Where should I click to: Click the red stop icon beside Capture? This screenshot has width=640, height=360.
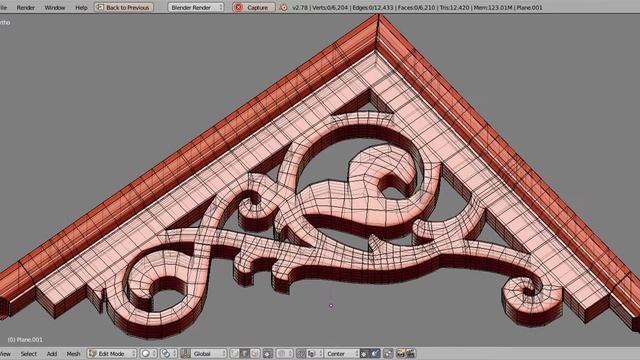(239, 7)
